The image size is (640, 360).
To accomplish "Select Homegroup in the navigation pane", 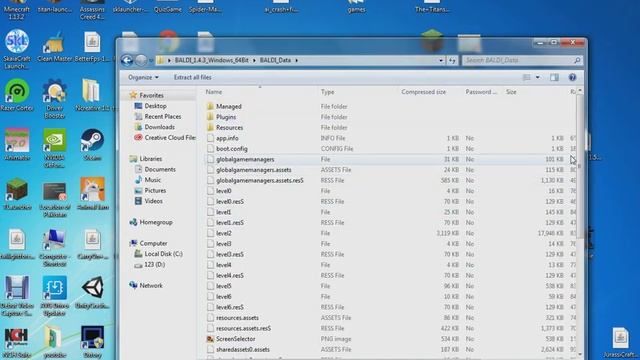I will coord(156,222).
